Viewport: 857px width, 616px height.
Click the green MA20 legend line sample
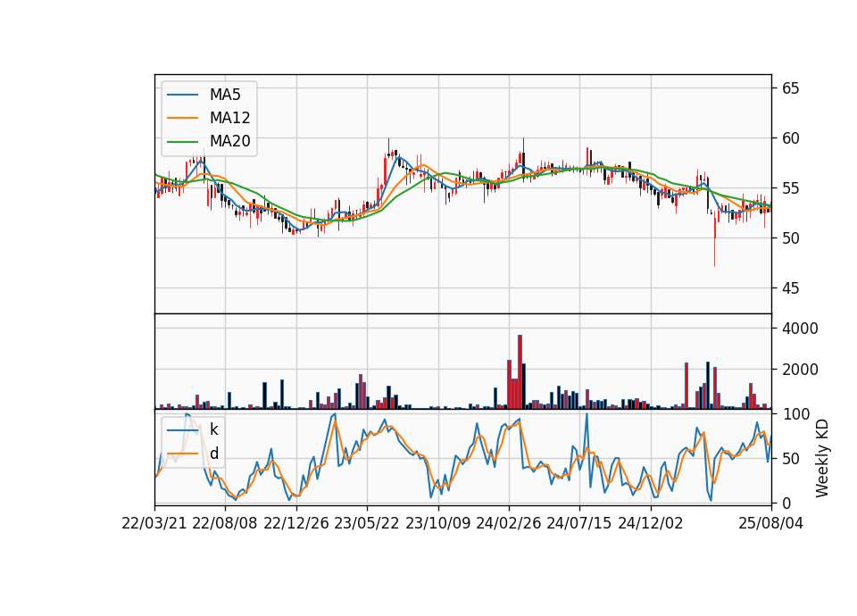182,142
